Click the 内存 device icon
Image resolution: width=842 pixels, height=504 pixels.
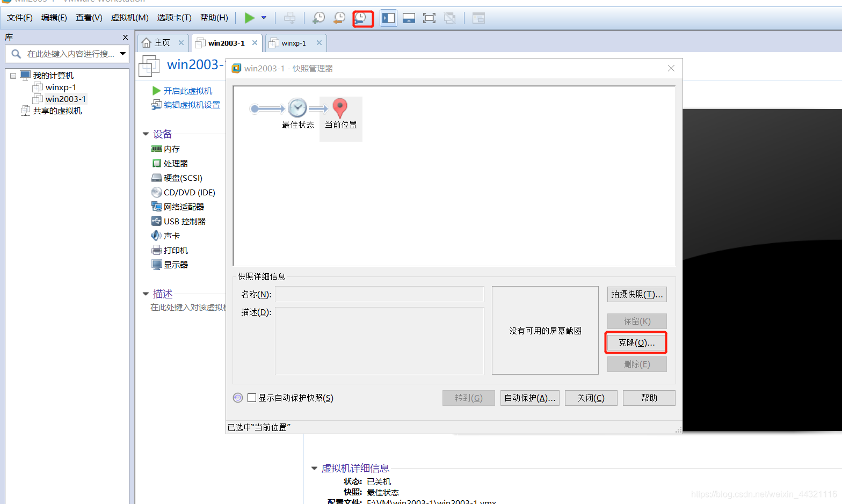[x=157, y=149]
